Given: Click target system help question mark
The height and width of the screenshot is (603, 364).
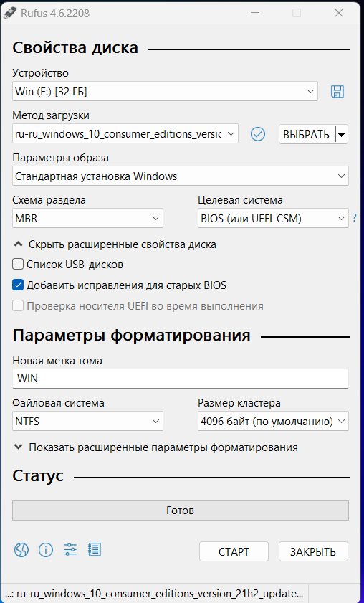Looking at the screenshot, I should click(355, 219).
